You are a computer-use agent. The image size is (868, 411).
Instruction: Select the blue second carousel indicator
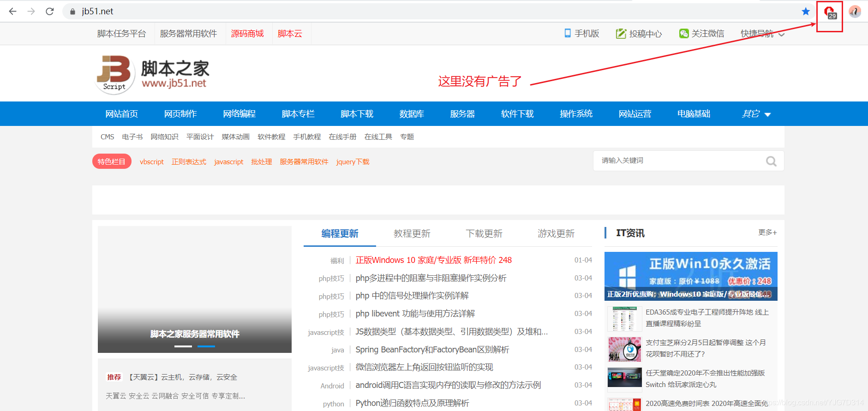point(206,346)
